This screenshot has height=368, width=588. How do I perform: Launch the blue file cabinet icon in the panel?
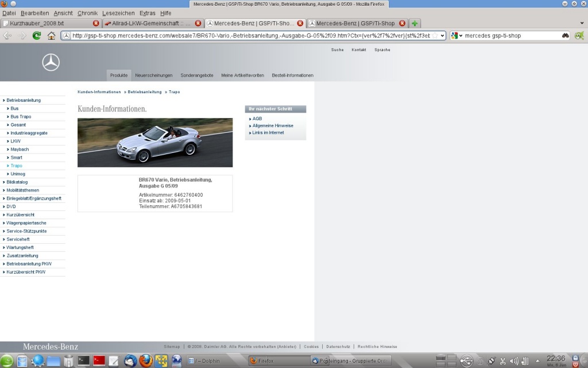click(x=22, y=361)
